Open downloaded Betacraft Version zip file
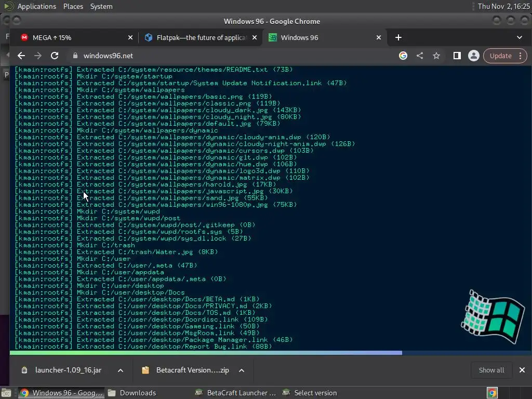This screenshot has height=399, width=532. [192, 370]
